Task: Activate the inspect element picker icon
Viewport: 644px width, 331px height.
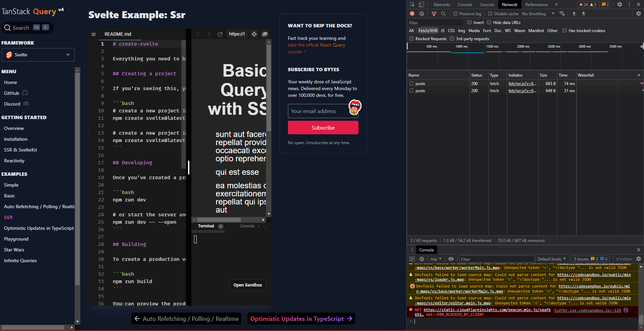Action: point(412,5)
